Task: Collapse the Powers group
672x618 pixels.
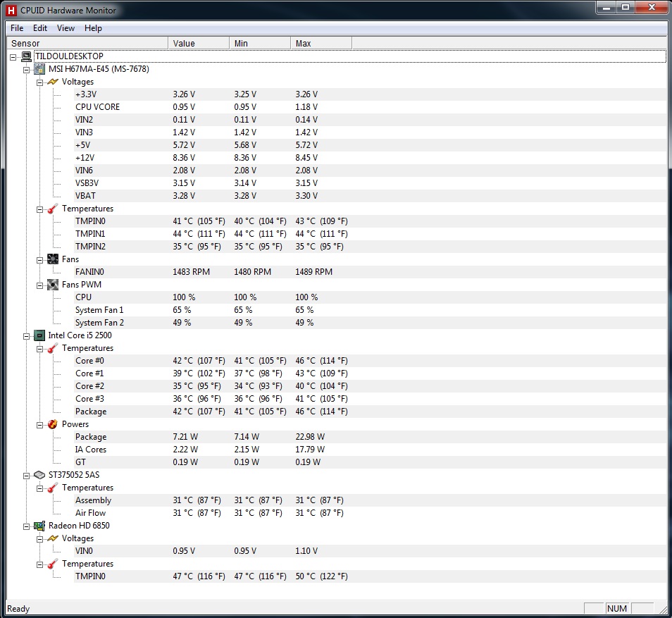Action: [40, 425]
